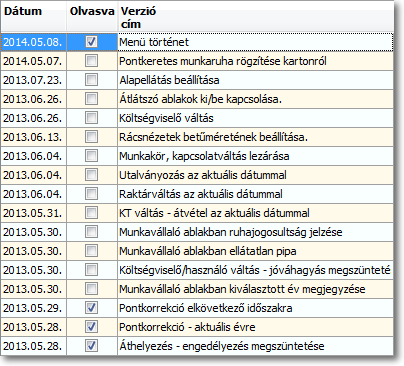The image size is (404, 366).
Task: Click the 2013.06.04. date beside Raktárváltás
Action: [33, 194]
